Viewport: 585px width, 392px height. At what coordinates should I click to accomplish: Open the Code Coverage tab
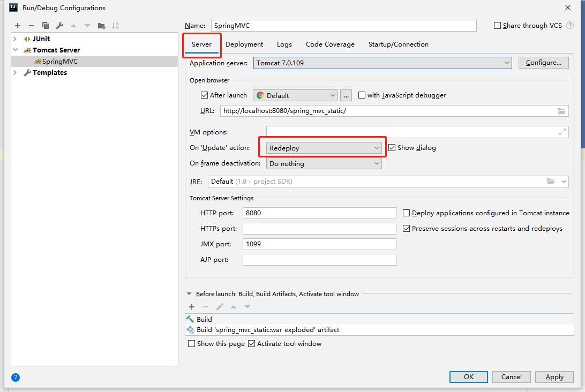coord(330,44)
